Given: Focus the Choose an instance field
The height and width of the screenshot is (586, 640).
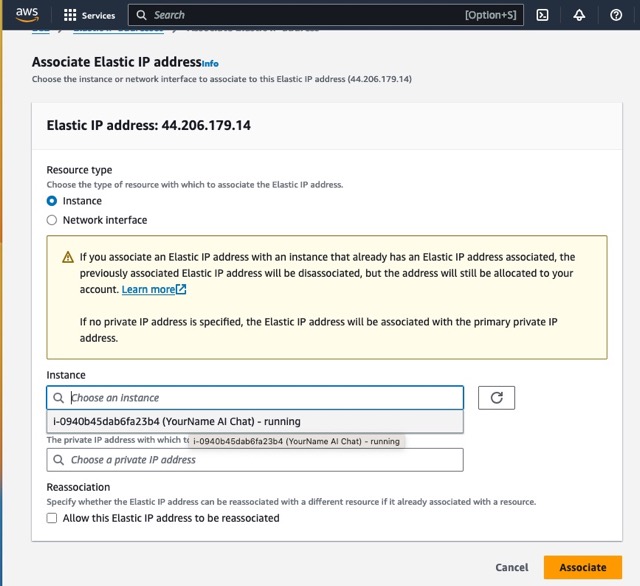Looking at the screenshot, I should 255,397.
